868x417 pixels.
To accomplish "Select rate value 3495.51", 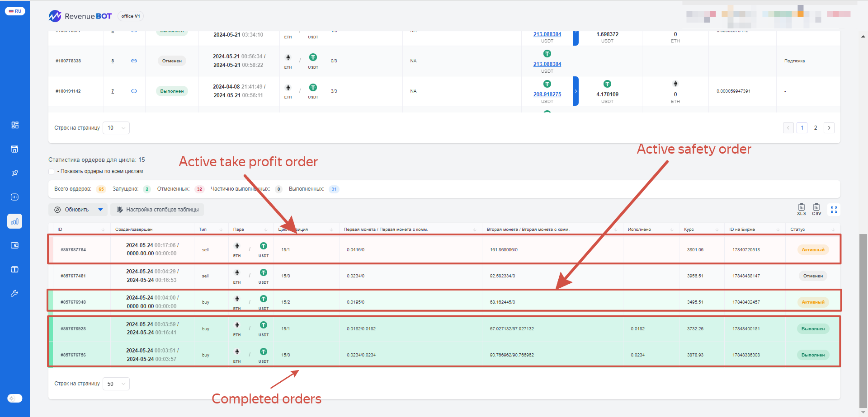I will point(695,302).
